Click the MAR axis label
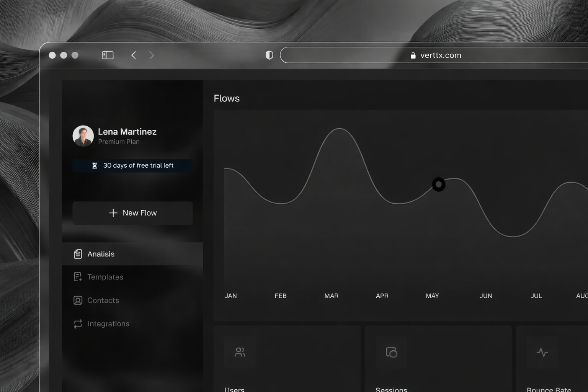588x392 pixels. [332, 296]
